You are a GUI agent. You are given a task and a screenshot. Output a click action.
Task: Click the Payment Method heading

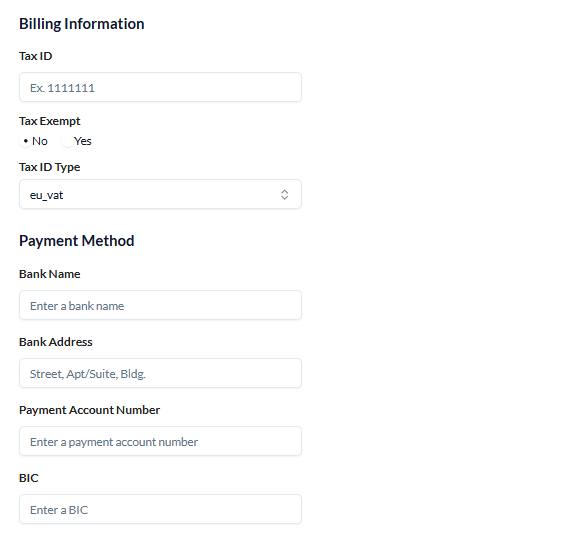point(77,241)
